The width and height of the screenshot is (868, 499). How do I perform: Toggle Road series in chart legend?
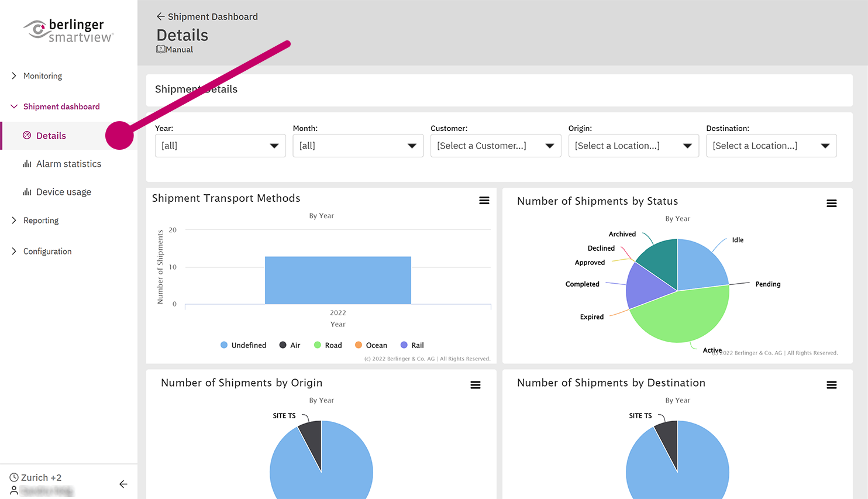coord(328,345)
